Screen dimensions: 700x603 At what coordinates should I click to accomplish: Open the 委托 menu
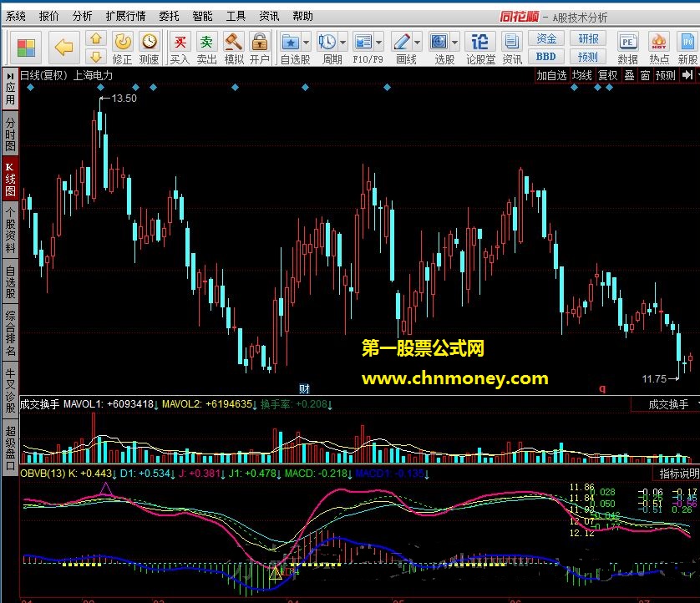[169, 17]
